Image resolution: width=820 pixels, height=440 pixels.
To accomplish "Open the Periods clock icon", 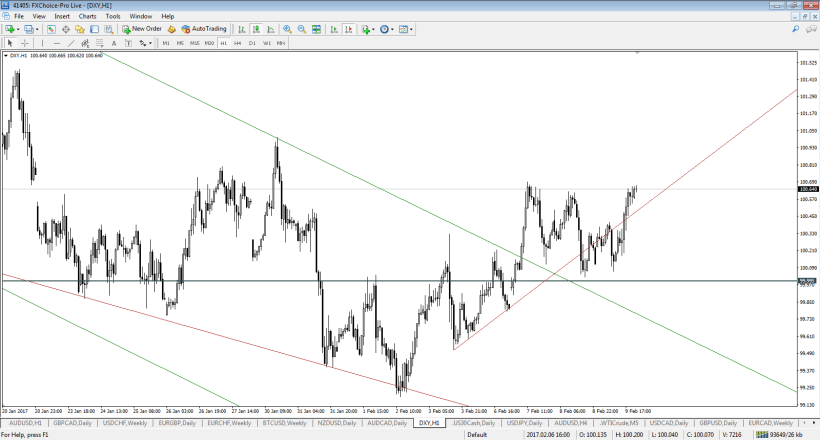I will [x=384, y=29].
